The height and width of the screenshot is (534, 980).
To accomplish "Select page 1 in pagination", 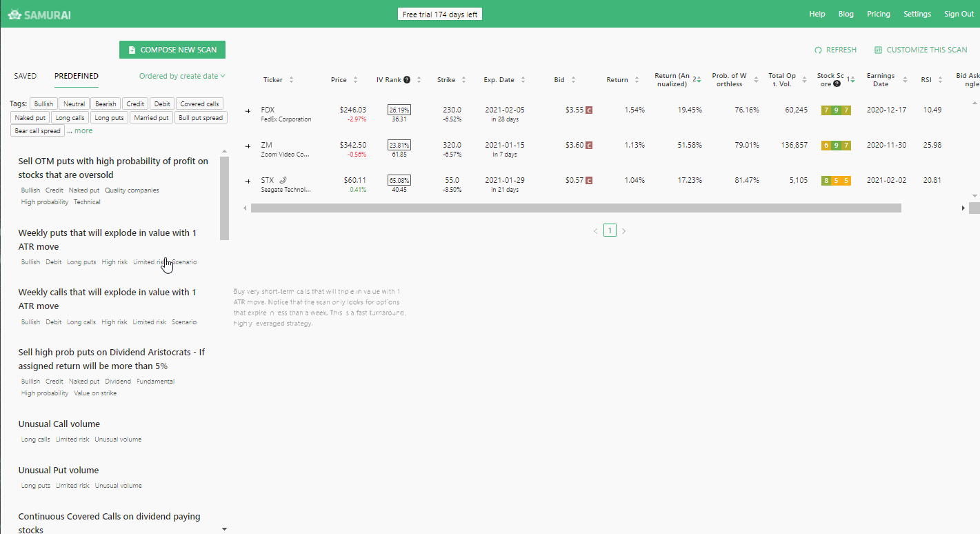I will point(610,230).
